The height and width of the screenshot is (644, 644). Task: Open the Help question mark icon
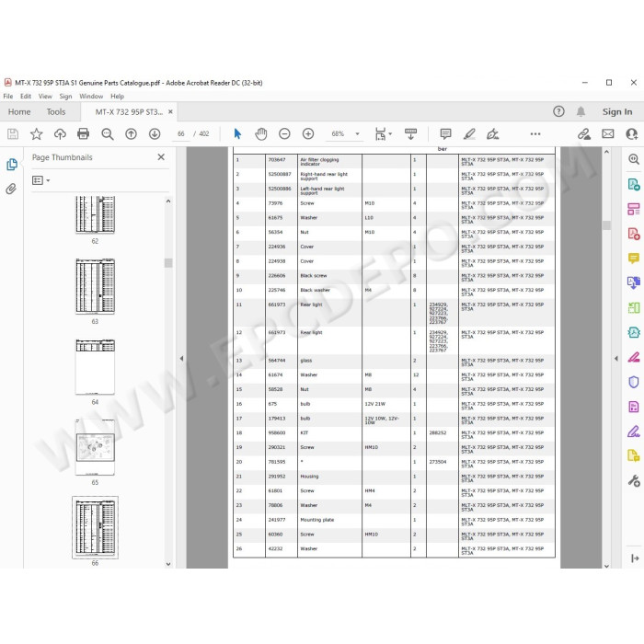pos(558,111)
